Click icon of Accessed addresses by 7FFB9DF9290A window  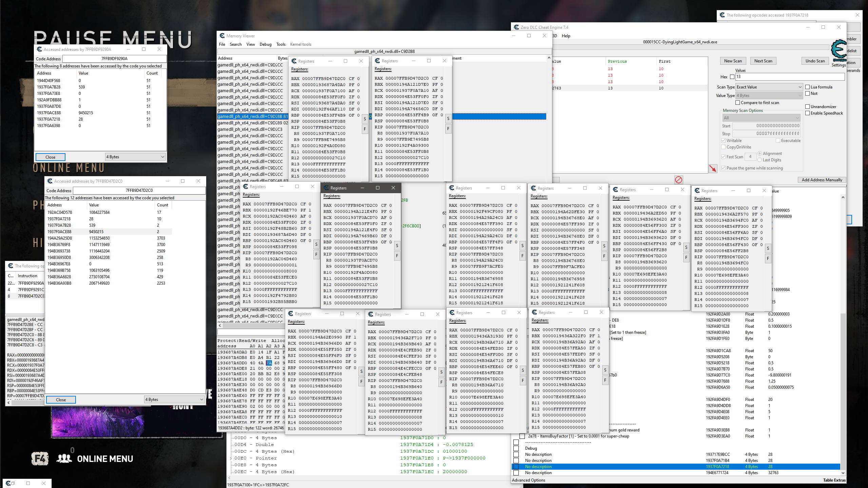pyautogui.click(x=39, y=49)
